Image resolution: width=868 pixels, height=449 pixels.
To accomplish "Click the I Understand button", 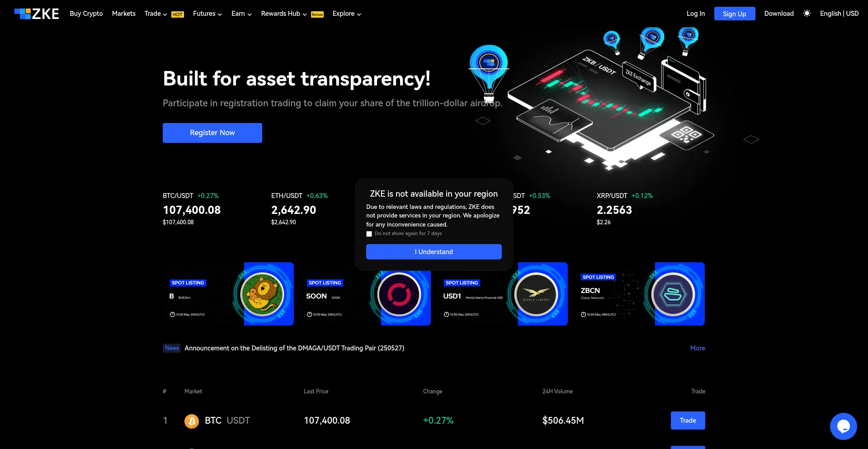I will coord(434,252).
